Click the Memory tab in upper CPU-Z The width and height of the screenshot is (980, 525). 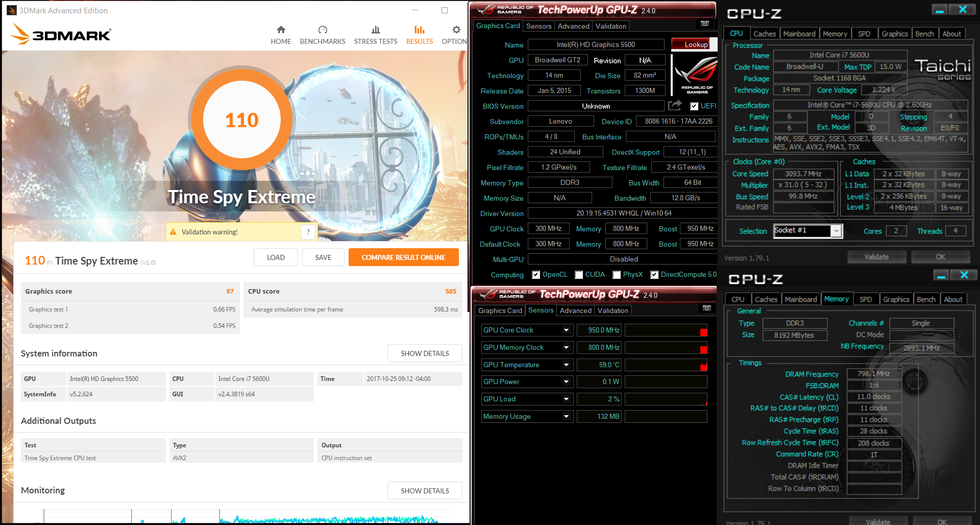835,34
